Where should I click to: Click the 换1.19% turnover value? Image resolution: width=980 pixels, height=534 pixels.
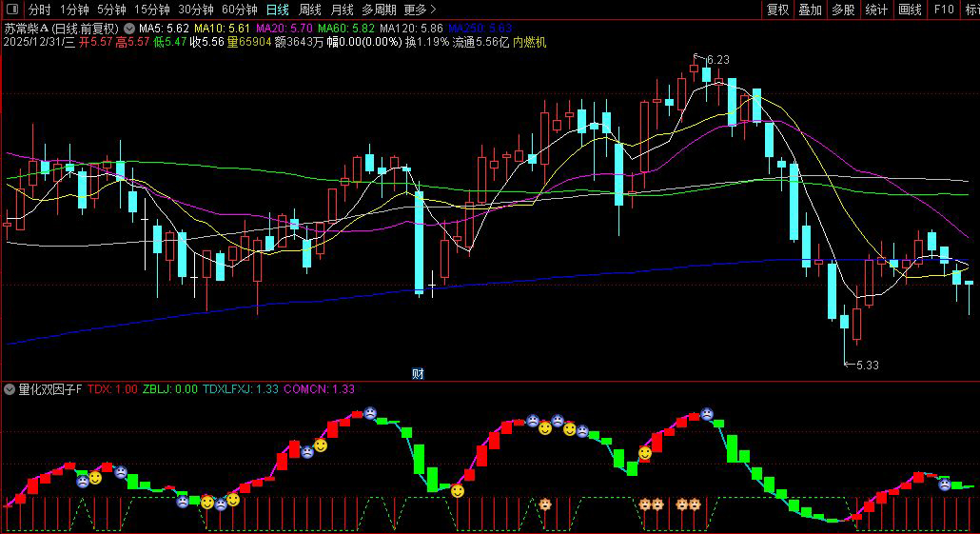[x=427, y=42]
